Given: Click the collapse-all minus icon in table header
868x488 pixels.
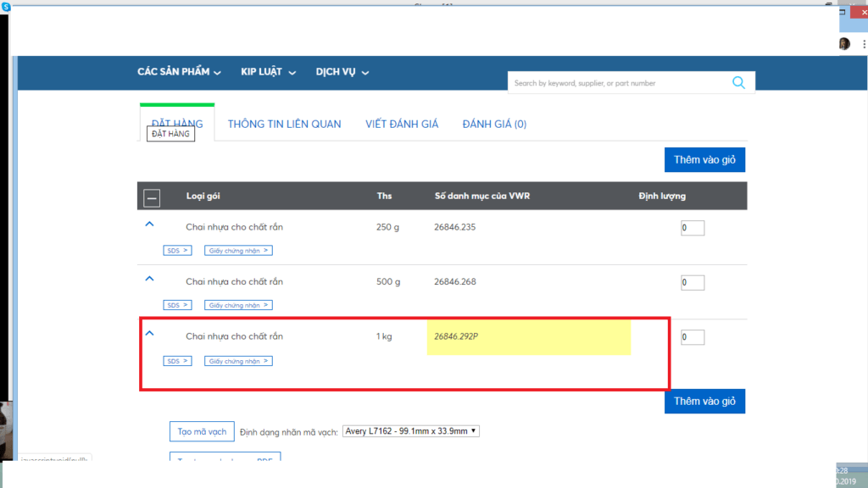Looking at the screenshot, I should (152, 197).
